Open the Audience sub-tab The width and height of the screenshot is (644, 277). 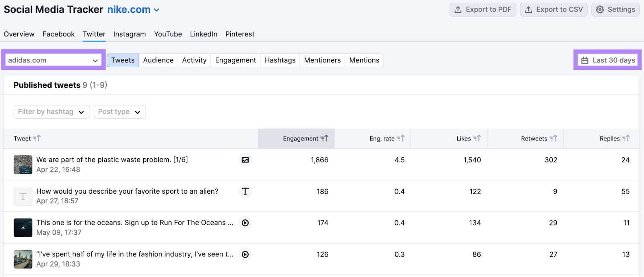158,60
